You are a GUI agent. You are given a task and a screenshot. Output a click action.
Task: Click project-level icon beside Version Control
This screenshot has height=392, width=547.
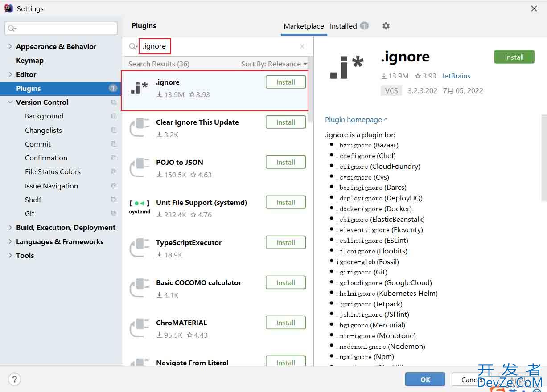pyautogui.click(x=114, y=102)
